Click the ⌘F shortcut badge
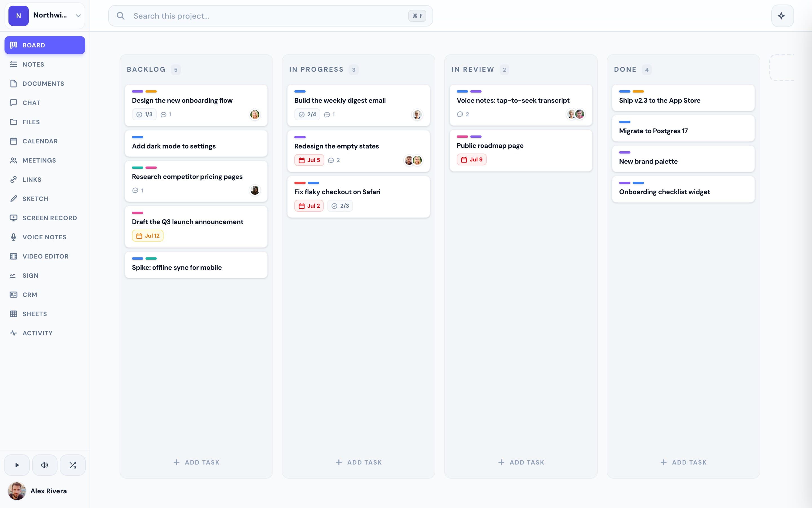The height and width of the screenshot is (508, 812). pos(417,16)
